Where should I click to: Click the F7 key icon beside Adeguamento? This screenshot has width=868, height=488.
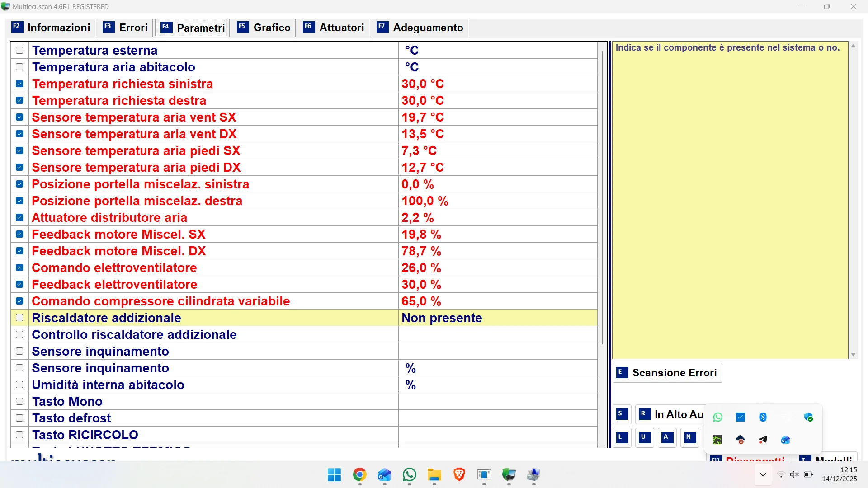[x=382, y=27]
